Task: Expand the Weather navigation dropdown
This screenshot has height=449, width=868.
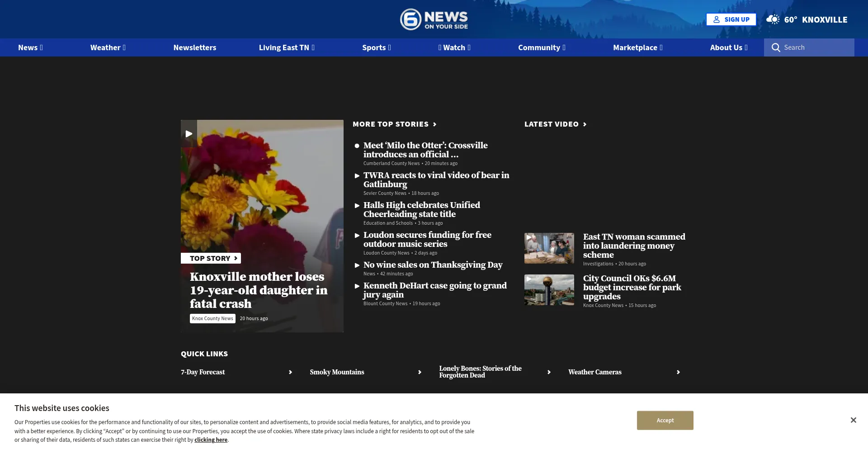Action: [x=108, y=47]
